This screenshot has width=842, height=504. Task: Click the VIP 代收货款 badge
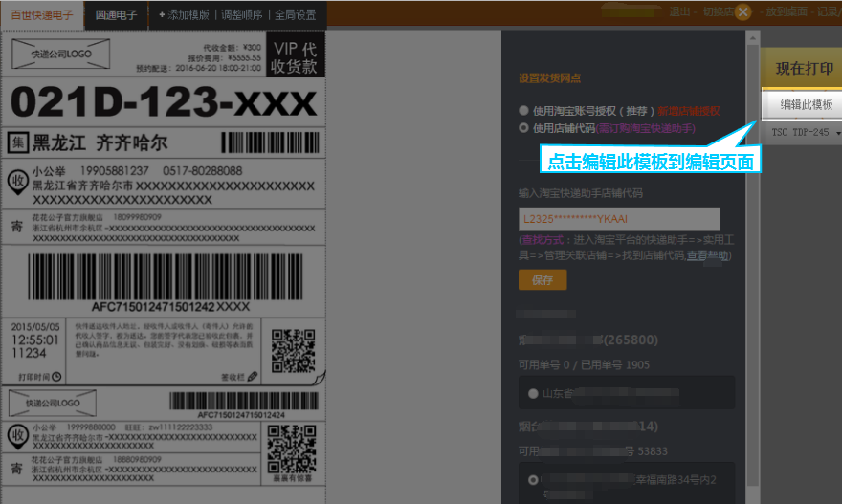[x=296, y=56]
